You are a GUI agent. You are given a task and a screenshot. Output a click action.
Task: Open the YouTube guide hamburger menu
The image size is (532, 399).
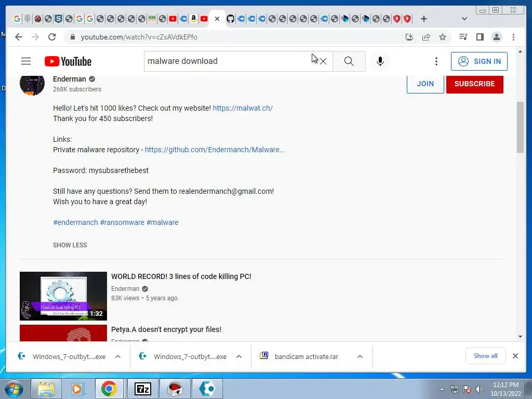(26, 61)
